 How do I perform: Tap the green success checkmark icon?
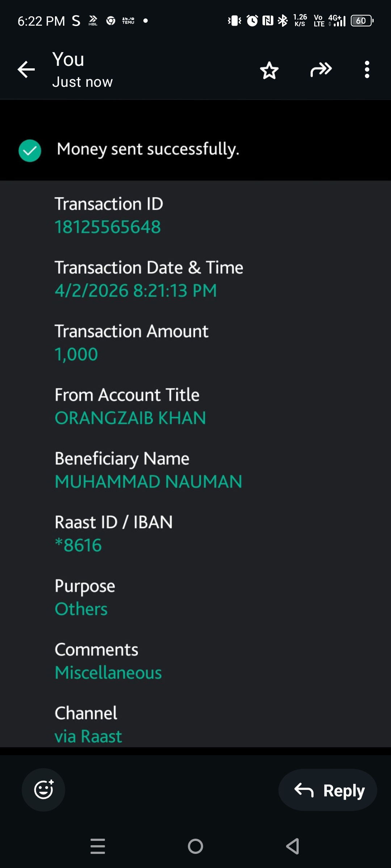[x=30, y=150]
